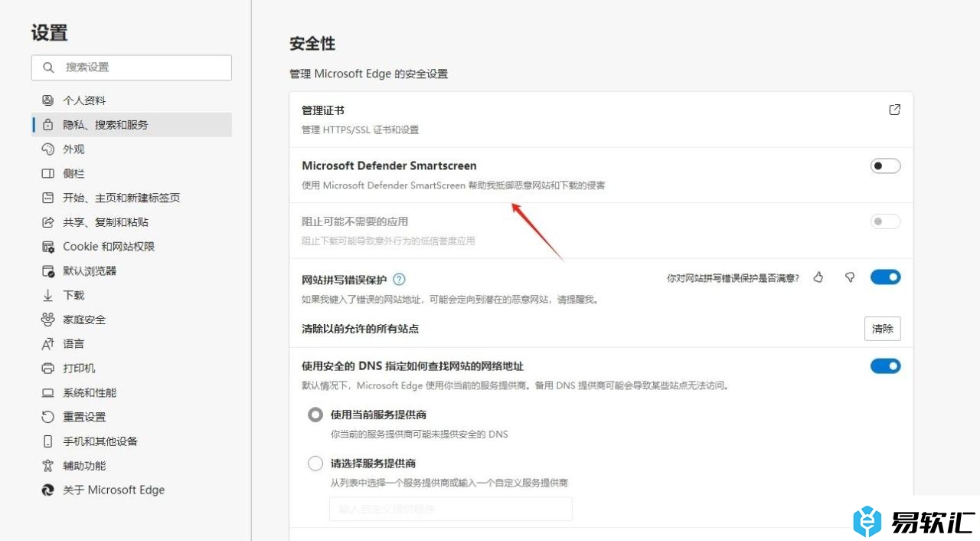
Task: Disable 使用安全的 DNS toggle
Action: 885,366
